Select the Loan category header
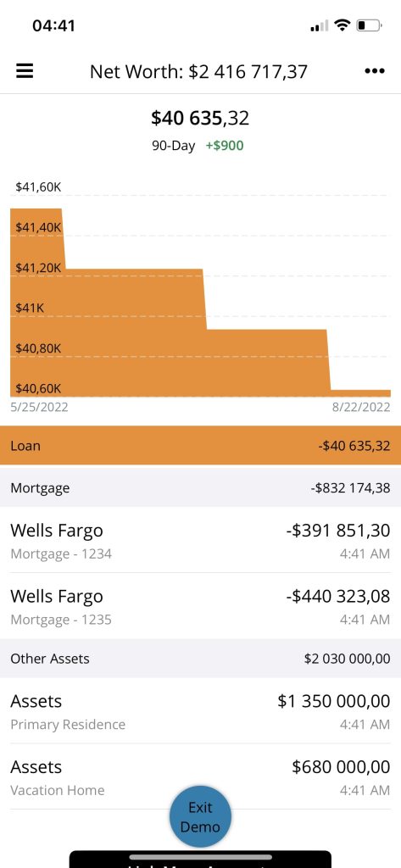This screenshot has height=868, width=401. point(200,446)
